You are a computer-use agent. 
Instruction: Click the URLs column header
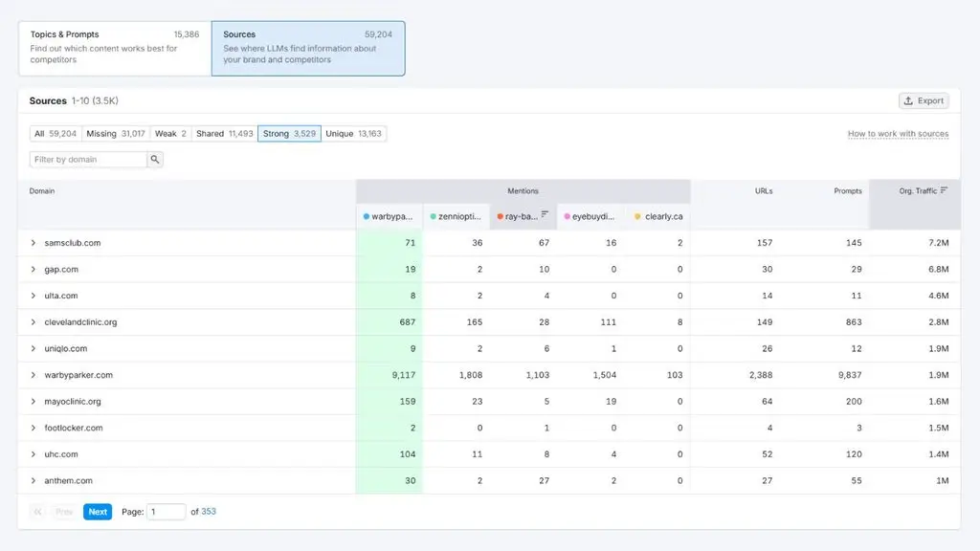[764, 191]
